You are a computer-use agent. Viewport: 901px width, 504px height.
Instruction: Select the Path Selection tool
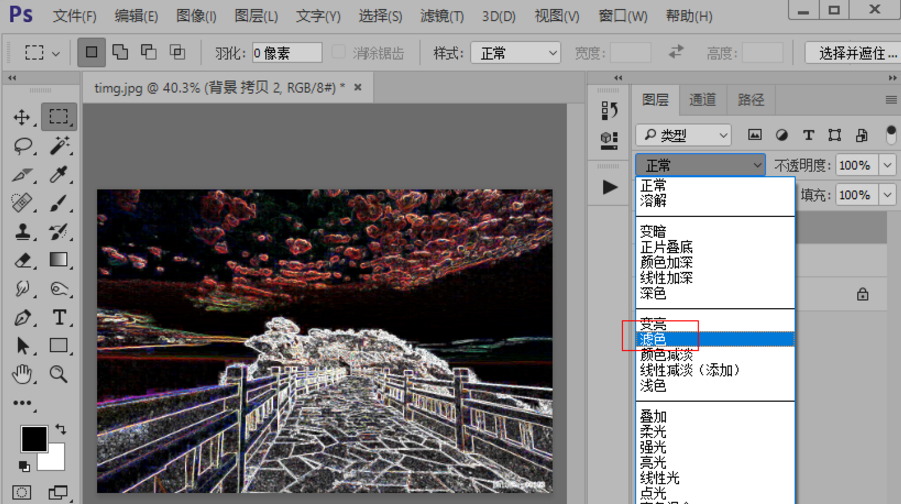22,346
